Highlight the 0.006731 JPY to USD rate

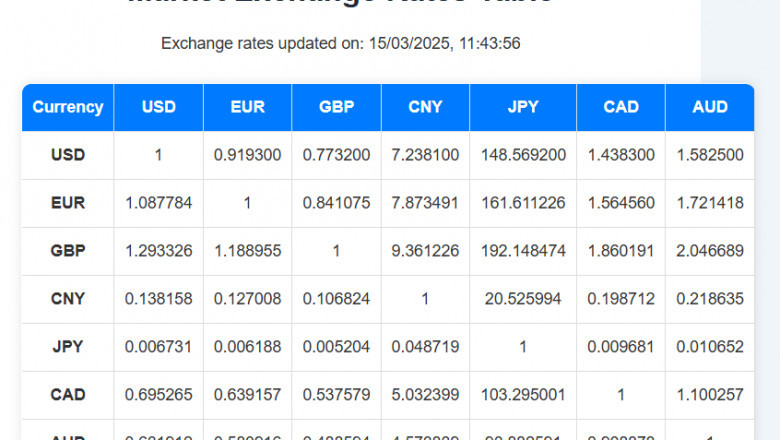pyautogui.click(x=159, y=347)
